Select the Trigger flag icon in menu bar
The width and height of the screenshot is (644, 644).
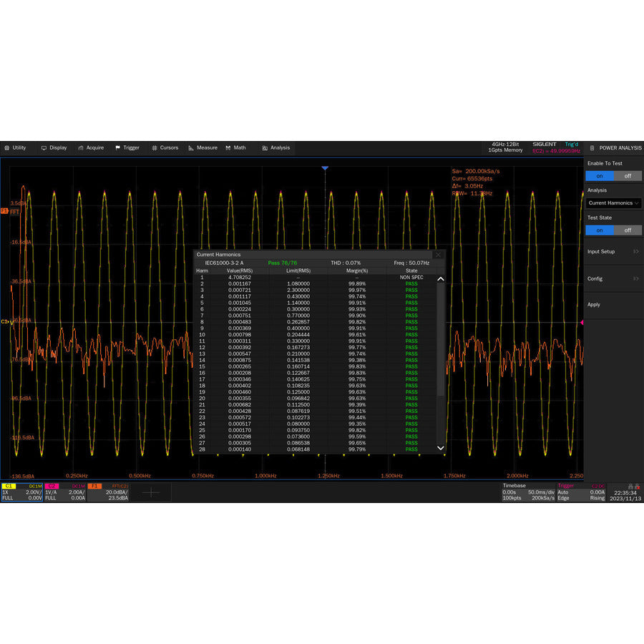119,148
